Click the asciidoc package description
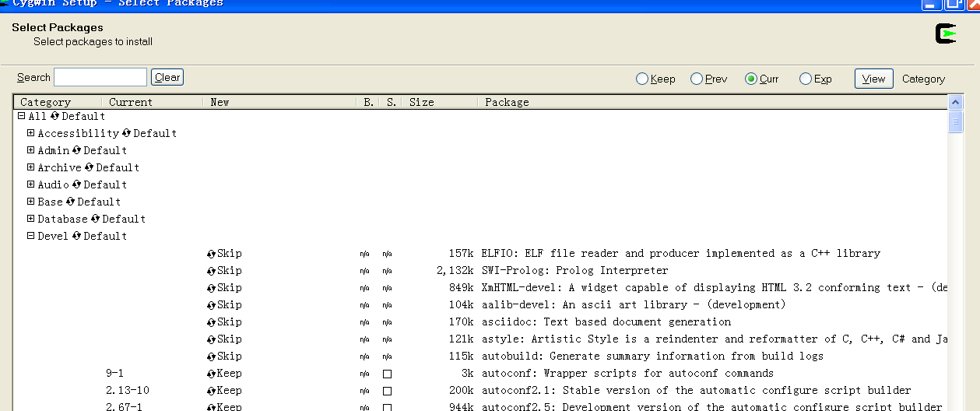This screenshot has width=980, height=411. [x=606, y=322]
